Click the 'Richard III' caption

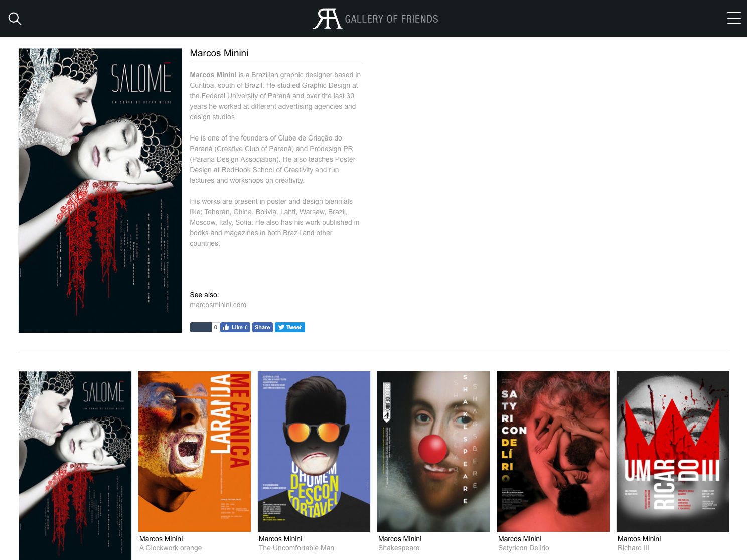pos(634,548)
